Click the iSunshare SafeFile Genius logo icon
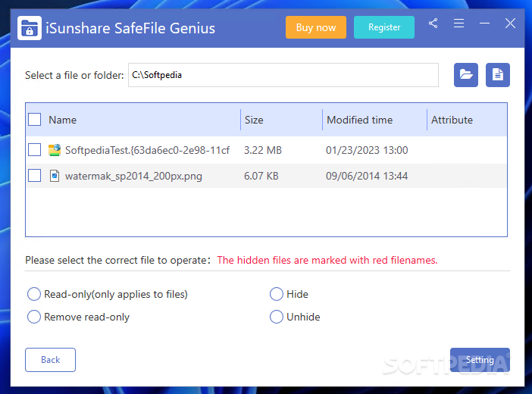This screenshot has height=394, width=532. pyautogui.click(x=30, y=28)
